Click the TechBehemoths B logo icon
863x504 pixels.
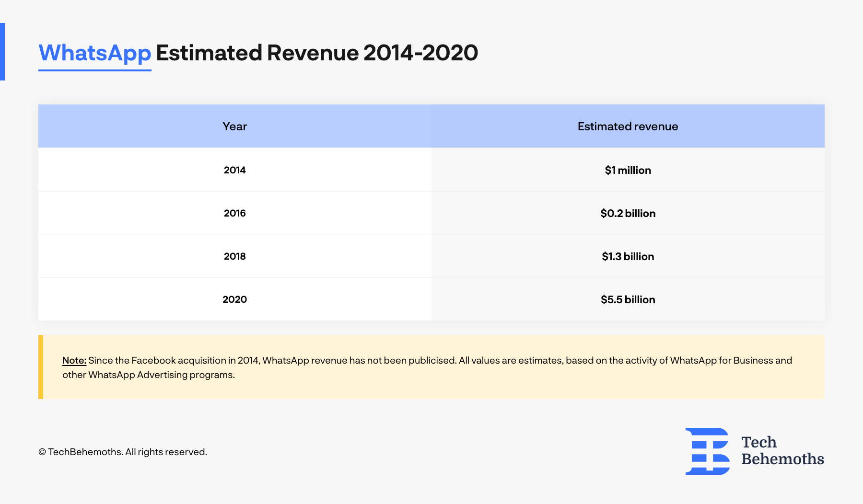[708, 451]
